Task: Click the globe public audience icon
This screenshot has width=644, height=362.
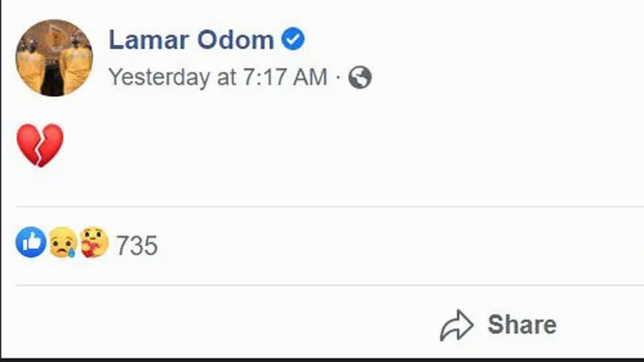Action: 360,78
